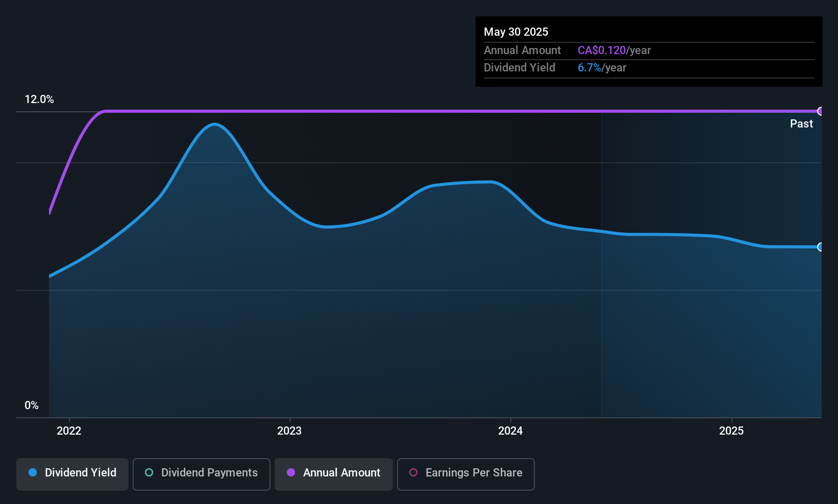Click the May 30 2025 tooltip date
This screenshot has width=838, height=504.
pyautogui.click(x=516, y=32)
